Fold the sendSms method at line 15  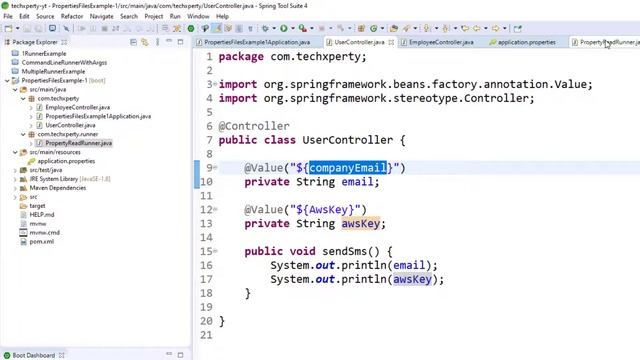215,251
